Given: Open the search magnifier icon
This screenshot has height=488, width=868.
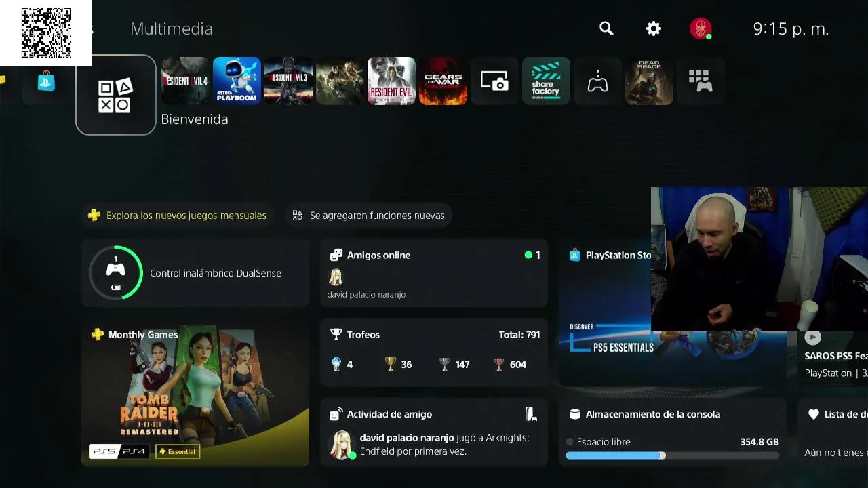Looking at the screenshot, I should coord(606,28).
